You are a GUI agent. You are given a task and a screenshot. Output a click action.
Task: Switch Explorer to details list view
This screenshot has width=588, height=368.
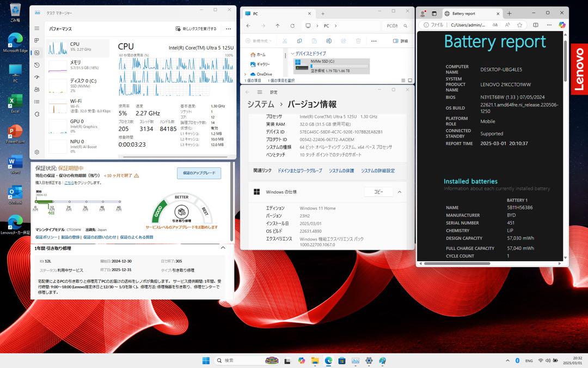coord(403,80)
